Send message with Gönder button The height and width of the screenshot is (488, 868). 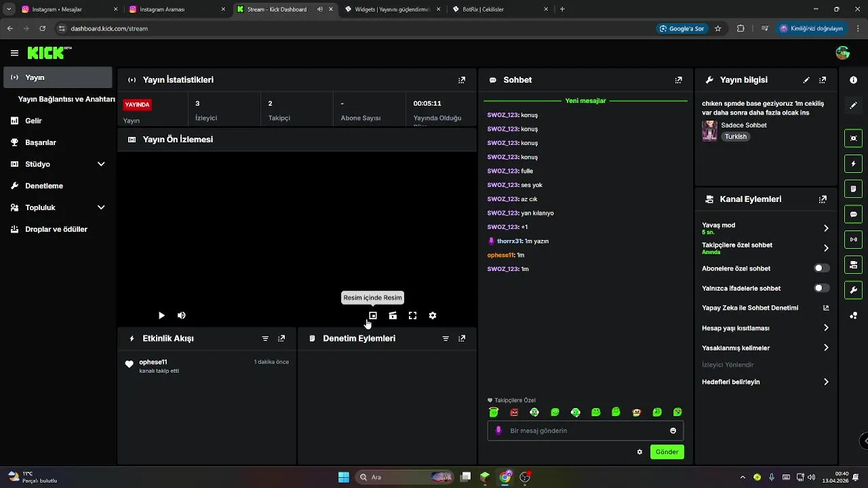pos(667,452)
